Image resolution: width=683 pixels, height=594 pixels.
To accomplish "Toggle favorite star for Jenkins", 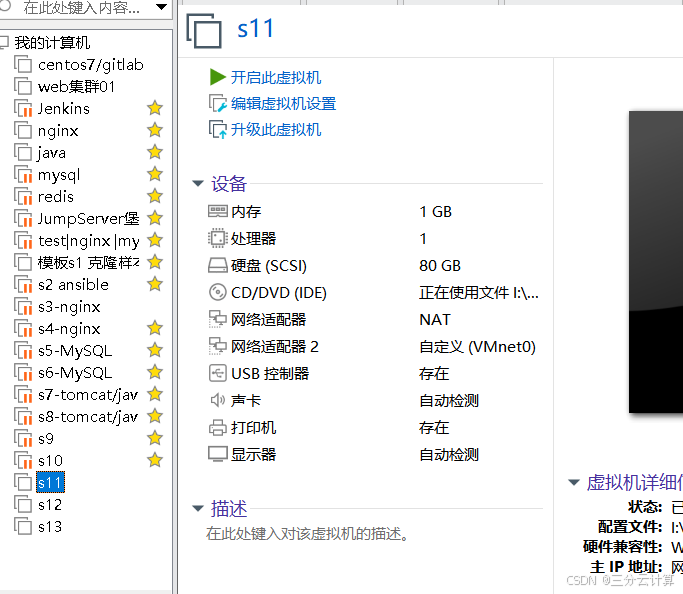I will [155, 108].
